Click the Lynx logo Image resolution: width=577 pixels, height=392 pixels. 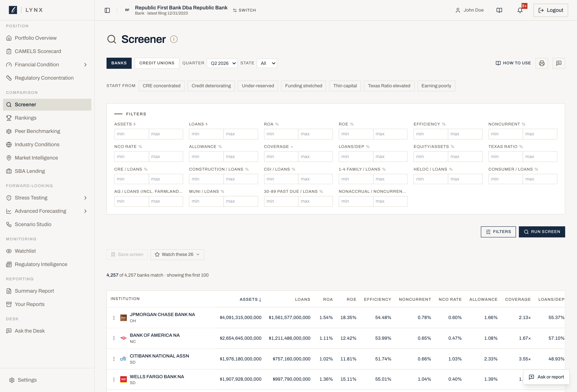pos(13,10)
